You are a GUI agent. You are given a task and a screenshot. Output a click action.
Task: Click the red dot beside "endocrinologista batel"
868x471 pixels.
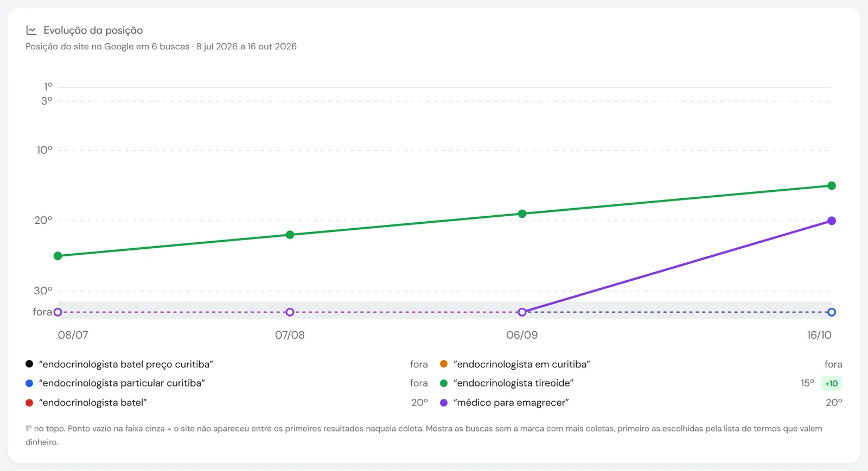click(x=29, y=403)
